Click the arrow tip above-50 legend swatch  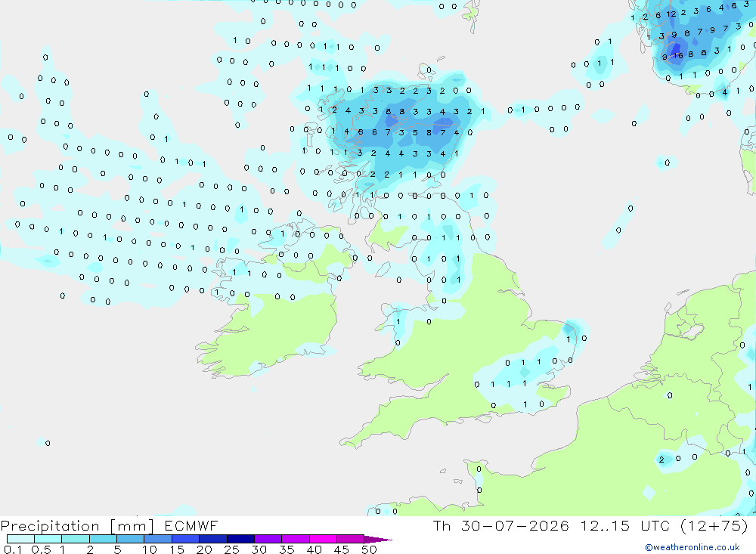click(377, 540)
